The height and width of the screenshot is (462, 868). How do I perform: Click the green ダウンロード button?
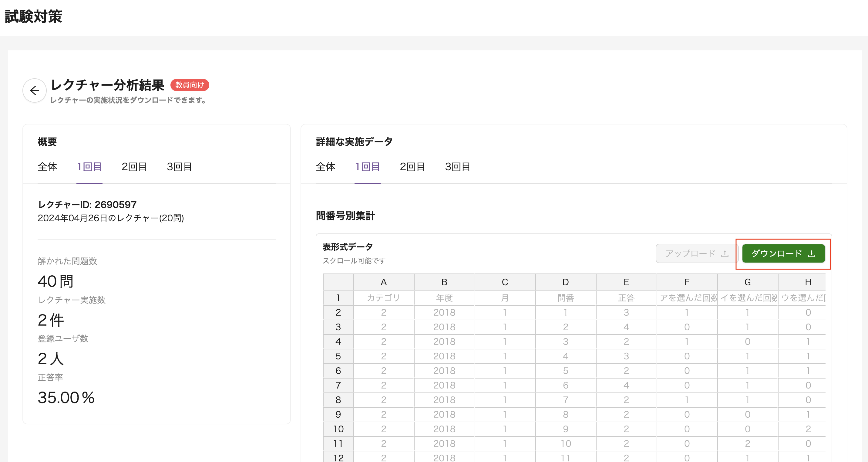click(x=783, y=253)
